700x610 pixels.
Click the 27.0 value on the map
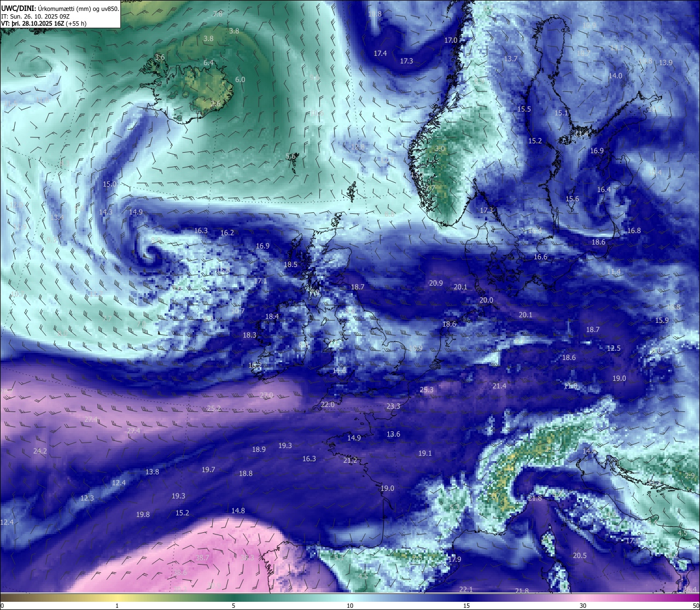coord(266,395)
